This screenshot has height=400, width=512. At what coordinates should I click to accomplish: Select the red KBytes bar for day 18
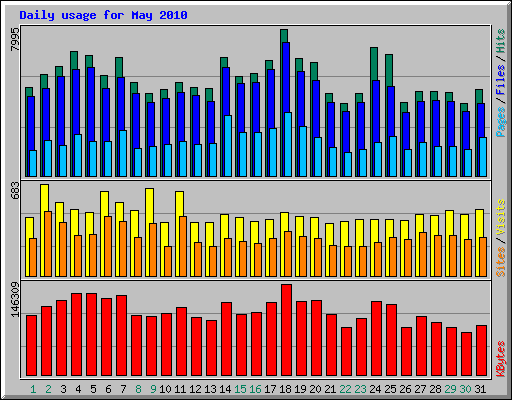pyautogui.click(x=286, y=330)
